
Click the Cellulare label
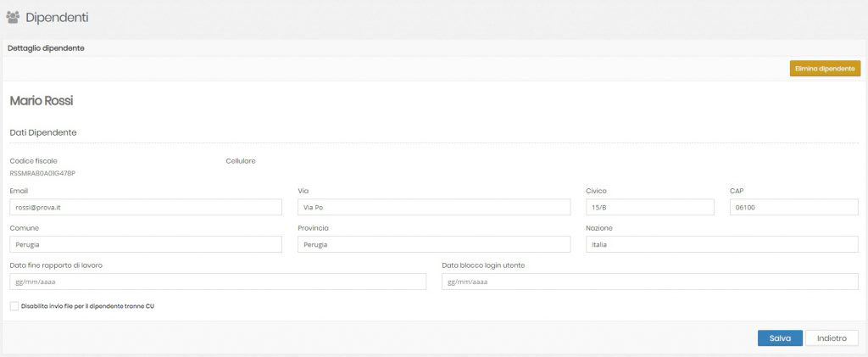point(241,160)
